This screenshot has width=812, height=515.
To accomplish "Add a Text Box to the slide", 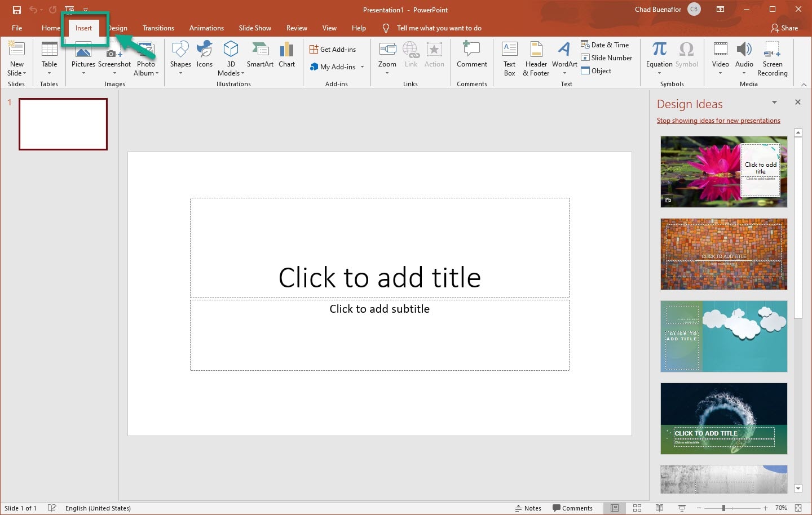I will tap(509, 59).
